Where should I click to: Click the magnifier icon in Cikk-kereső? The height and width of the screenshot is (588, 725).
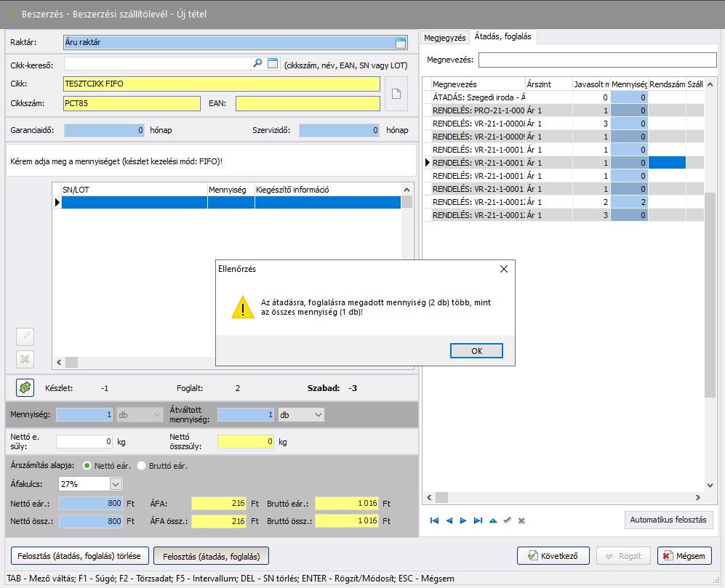click(257, 64)
